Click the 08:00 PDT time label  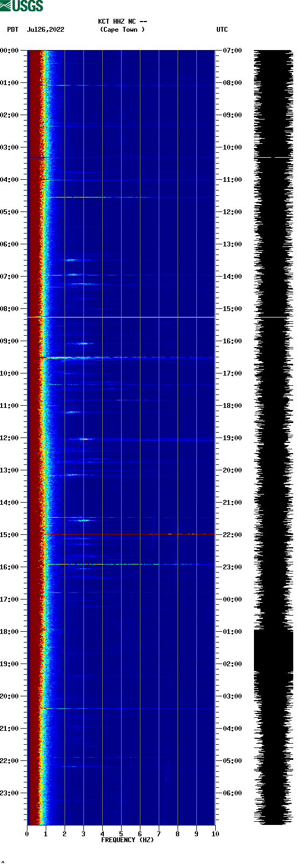click(x=10, y=309)
